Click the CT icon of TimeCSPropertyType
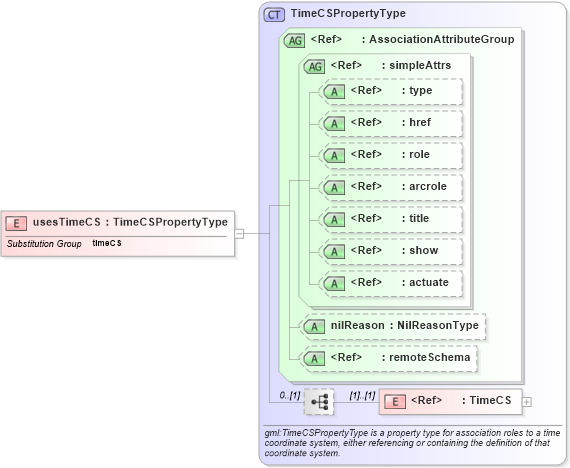Screen dimensions: 570x468 pyautogui.click(x=274, y=15)
